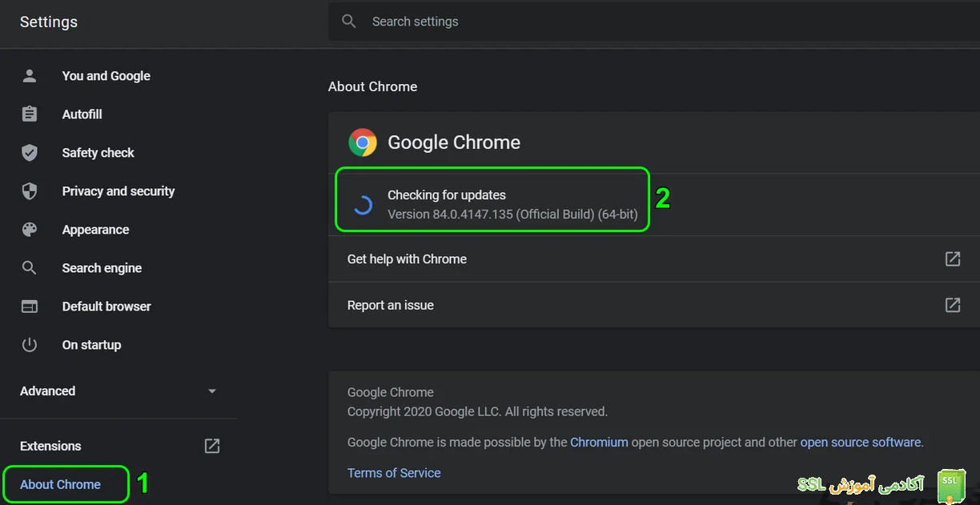Click the palette icon beside Appearance
The image size is (980, 505).
[30, 230]
